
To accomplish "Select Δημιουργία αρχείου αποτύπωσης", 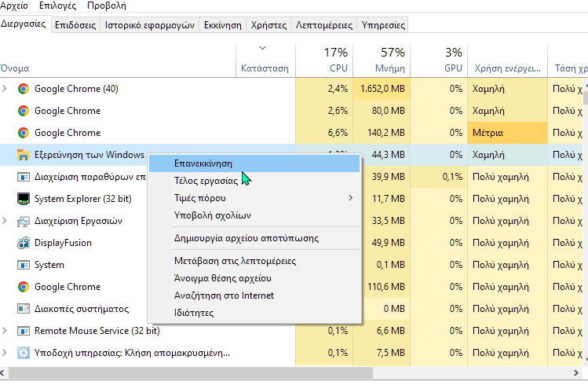I will click(254, 238).
